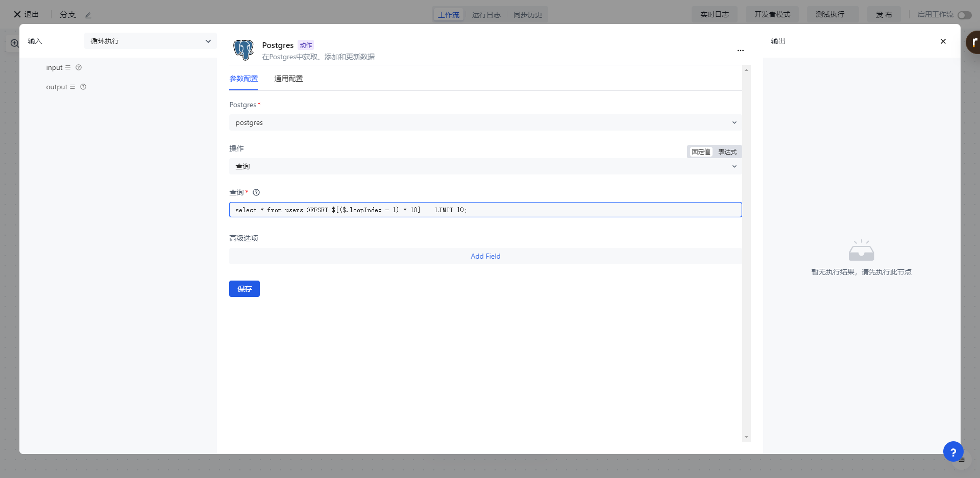Screen dimensions: 980x478
Task: Click the Postgres elephant logo icon
Action: point(243,50)
